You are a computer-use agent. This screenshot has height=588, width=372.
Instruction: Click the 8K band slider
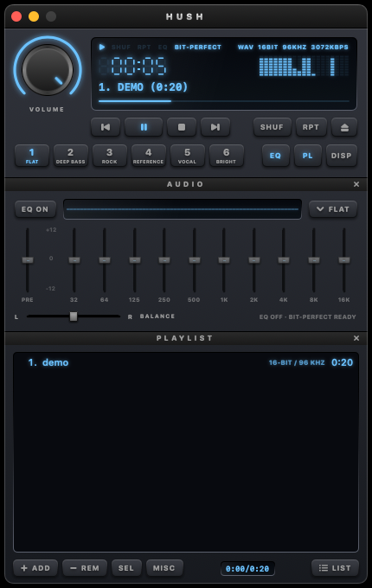(x=314, y=260)
